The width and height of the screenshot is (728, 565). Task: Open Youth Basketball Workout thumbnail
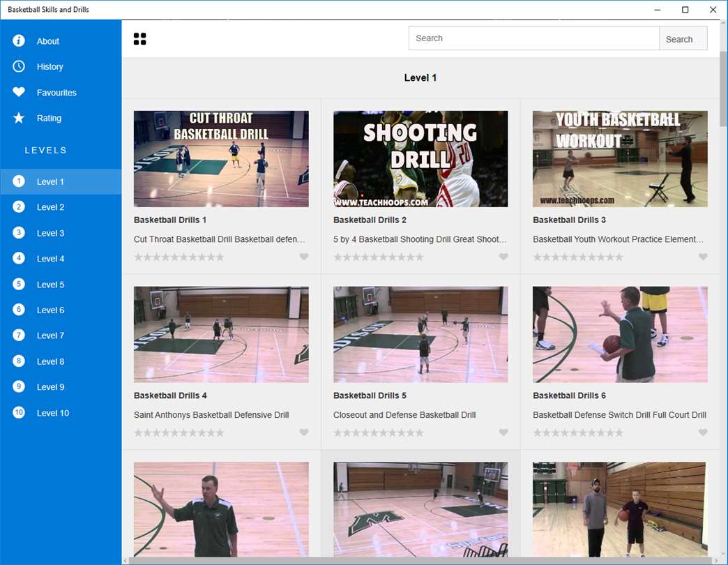[620, 159]
